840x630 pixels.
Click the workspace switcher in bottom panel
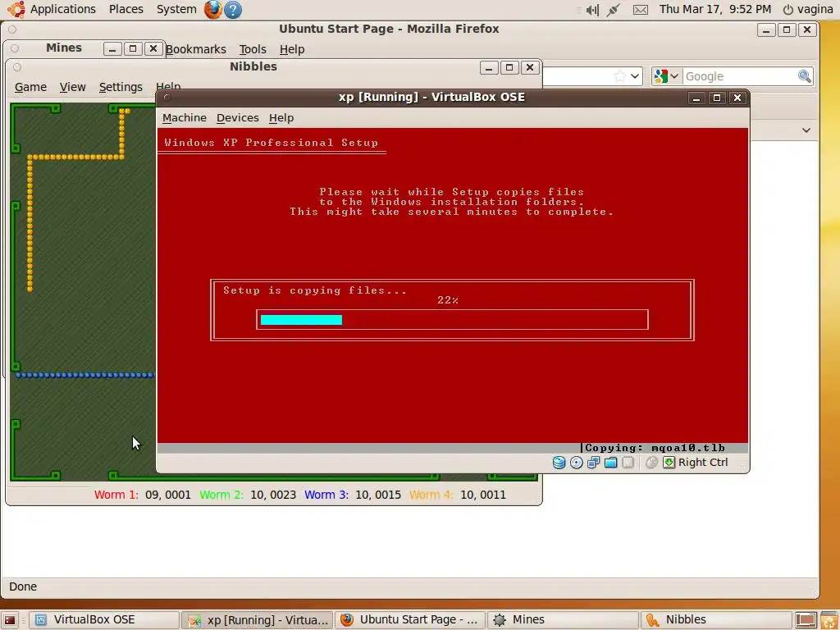pos(806,620)
